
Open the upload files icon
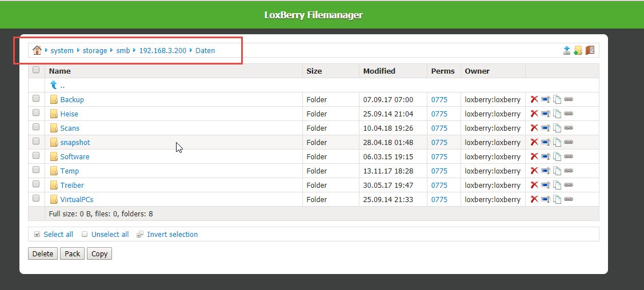(x=567, y=50)
